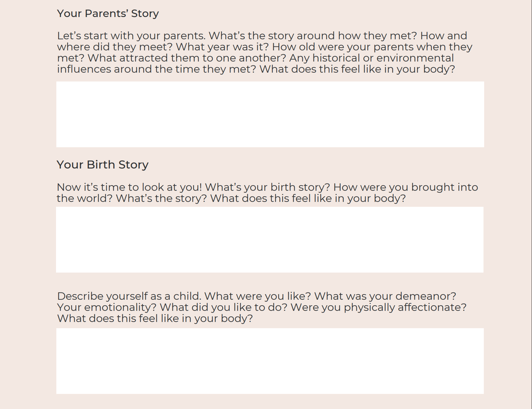Viewport: 532px width, 409px height.
Task: Click "Now it's time to look at you!"
Action: (129, 187)
